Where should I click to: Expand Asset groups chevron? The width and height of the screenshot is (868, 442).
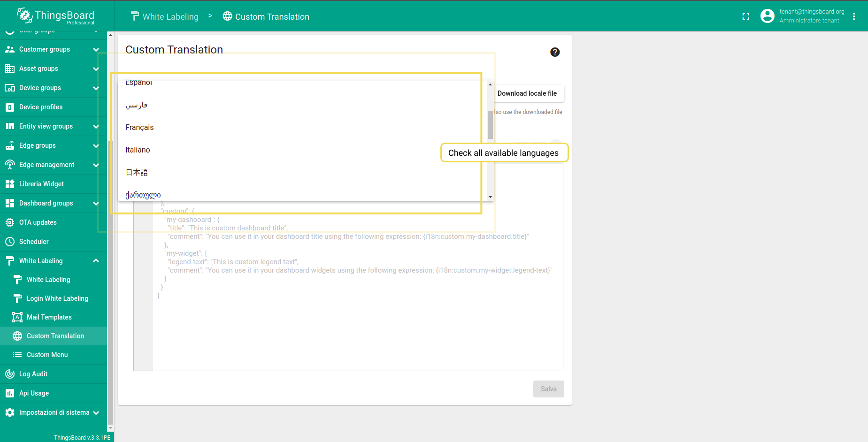[96, 69]
